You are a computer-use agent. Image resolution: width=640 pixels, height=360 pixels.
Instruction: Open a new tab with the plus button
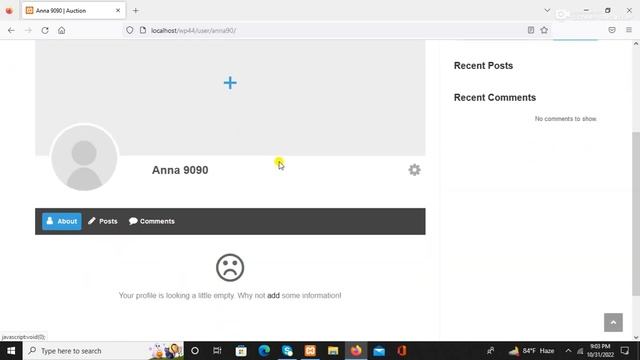(x=136, y=11)
